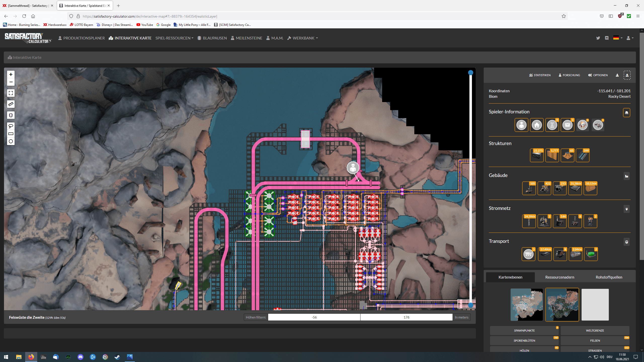Toggle pillars layer showing 65
This screenshot has height=362, width=644.
[x=567, y=156]
